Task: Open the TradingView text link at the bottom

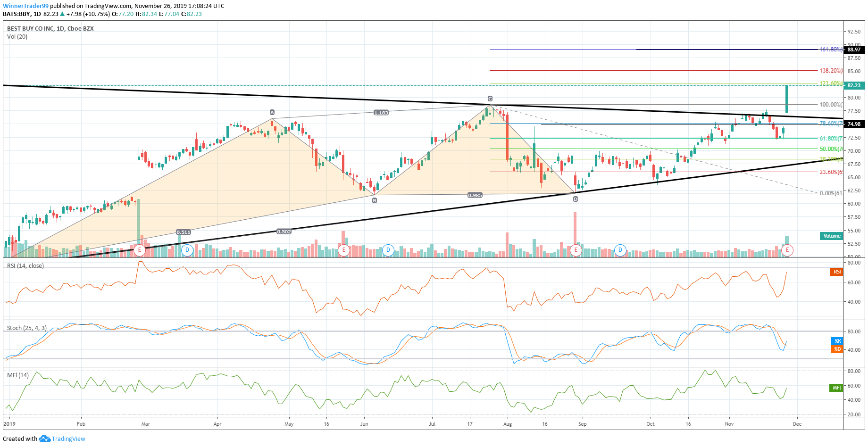Action: point(68,439)
